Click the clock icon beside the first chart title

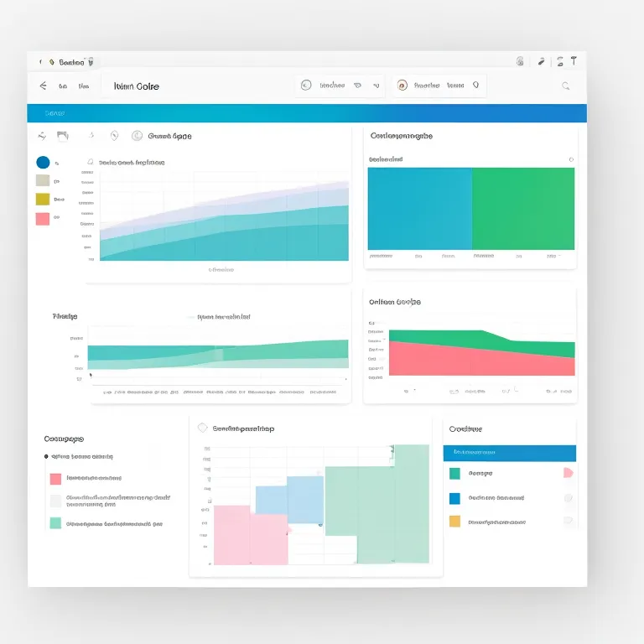point(138,135)
